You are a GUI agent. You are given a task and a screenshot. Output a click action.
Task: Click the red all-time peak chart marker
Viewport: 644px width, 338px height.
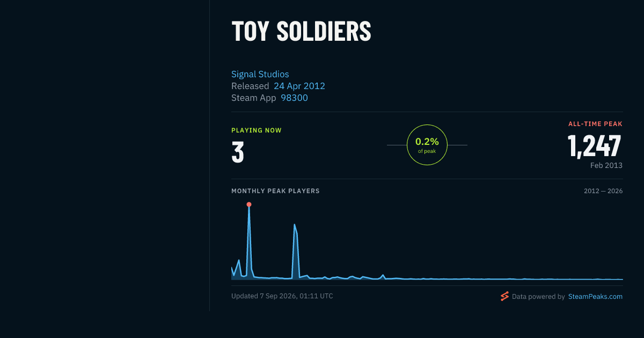tap(248, 204)
